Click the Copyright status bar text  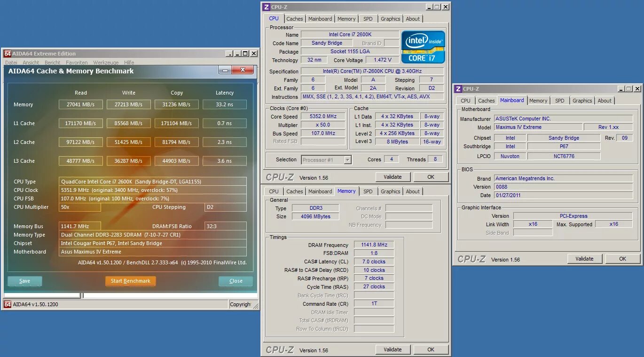click(240, 304)
